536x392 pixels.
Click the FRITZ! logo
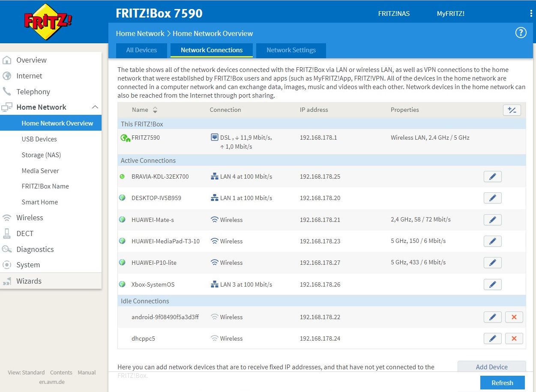[48, 22]
